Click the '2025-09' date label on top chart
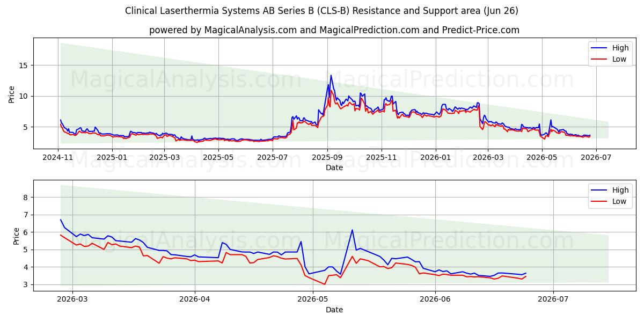This screenshot has width=644, height=322. tap(328, 157)
